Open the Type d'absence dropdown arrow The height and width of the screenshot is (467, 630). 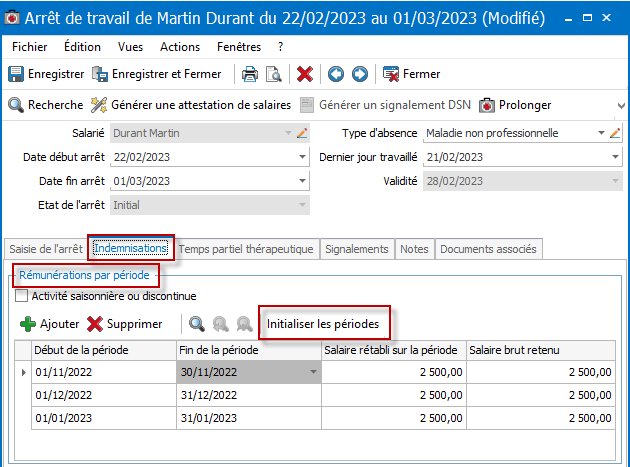tap(601, 133)
